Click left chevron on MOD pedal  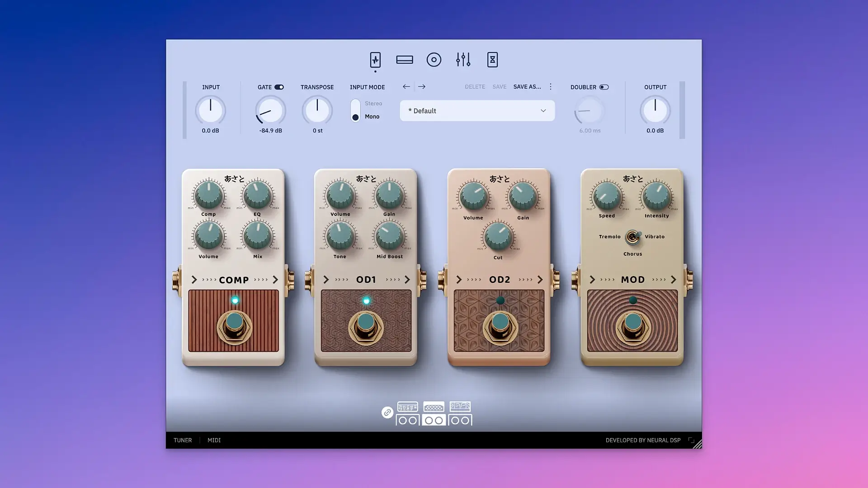point(592,280)
